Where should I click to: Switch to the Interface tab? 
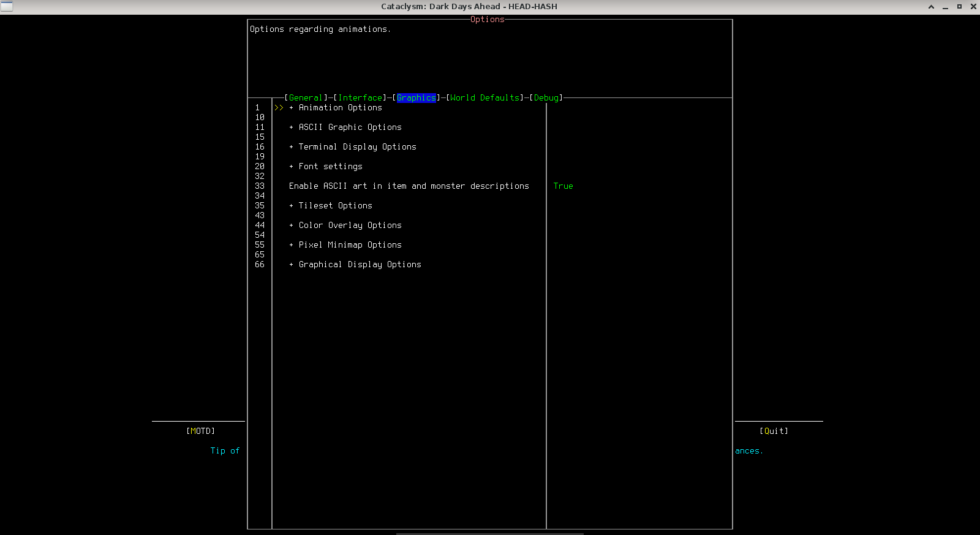click(361, 98)
